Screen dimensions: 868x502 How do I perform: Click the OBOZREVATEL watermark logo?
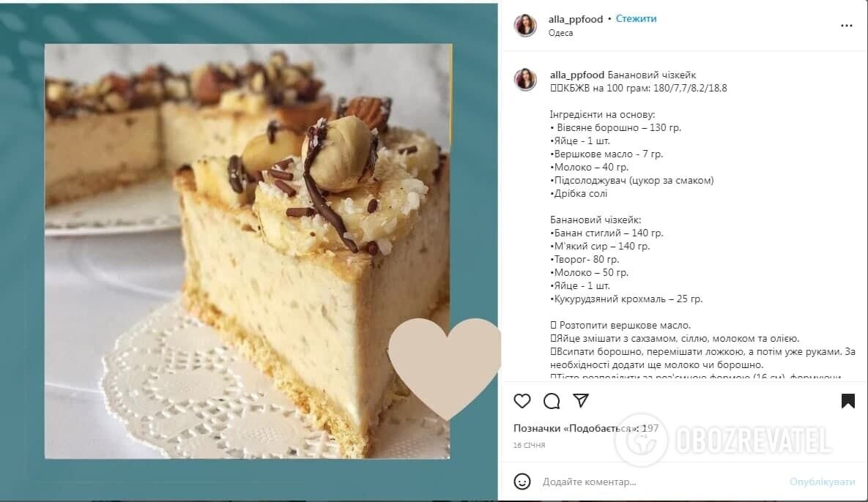(x=722, y=441)
